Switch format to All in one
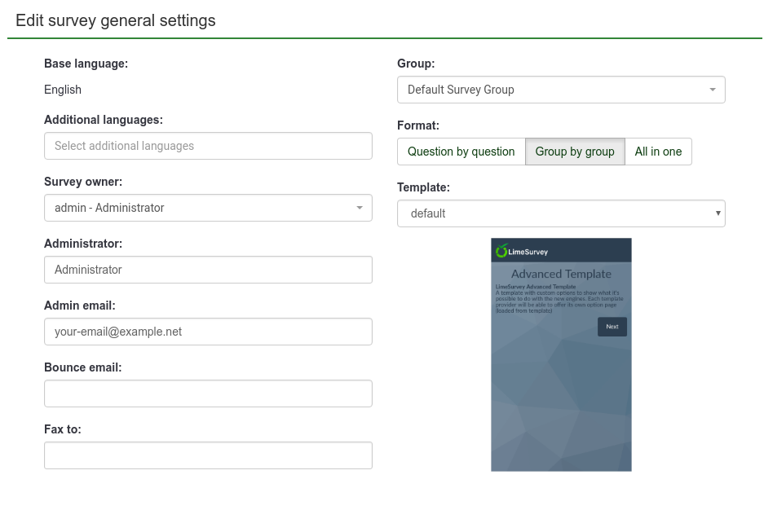Viewport: 764px width, 532px height. tap(658, 152)
